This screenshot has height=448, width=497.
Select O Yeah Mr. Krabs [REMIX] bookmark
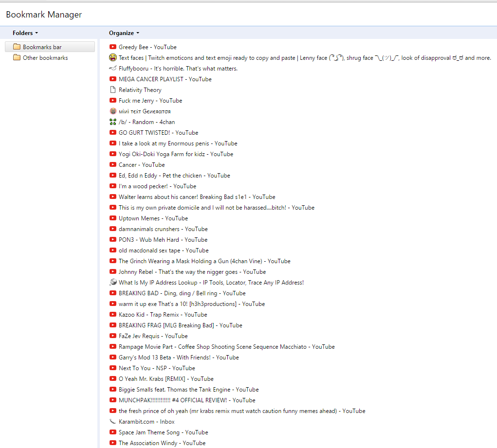click(166, 379)
